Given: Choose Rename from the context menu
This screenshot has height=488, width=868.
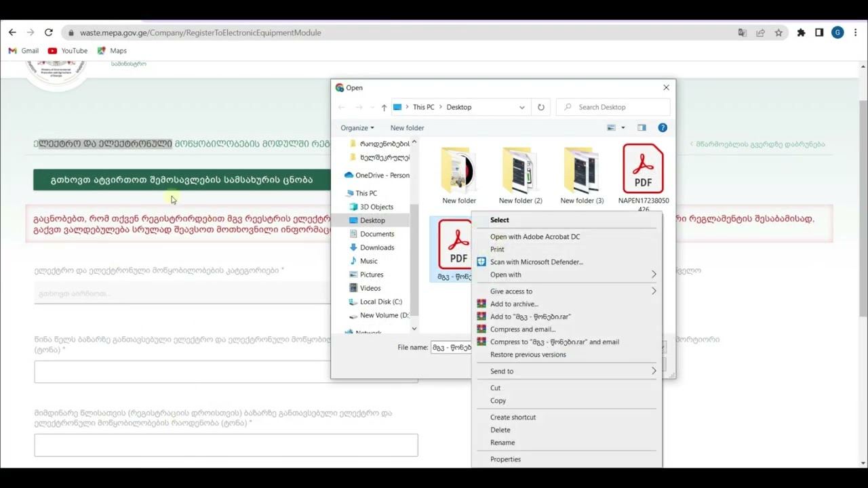Looking at the screenshot, I should 502,443.
